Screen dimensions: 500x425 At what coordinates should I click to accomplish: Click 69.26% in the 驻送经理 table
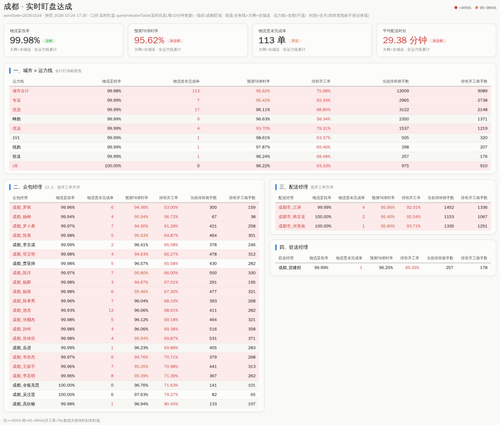click(x=412, y=267)
